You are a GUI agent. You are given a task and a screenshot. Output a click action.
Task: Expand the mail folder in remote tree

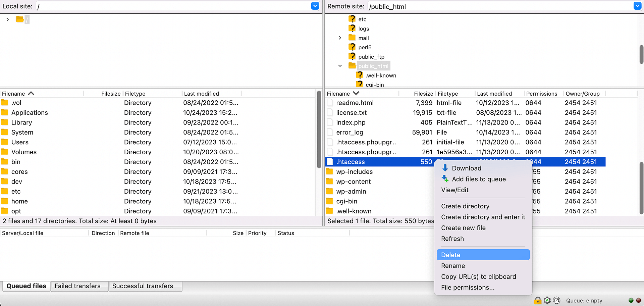tap(340, 38)
